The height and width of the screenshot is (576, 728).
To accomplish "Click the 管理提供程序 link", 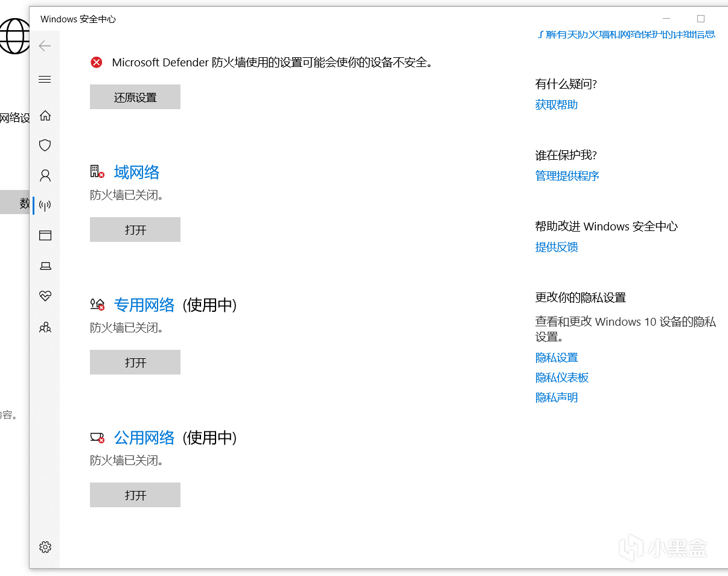I will [567, 176].
